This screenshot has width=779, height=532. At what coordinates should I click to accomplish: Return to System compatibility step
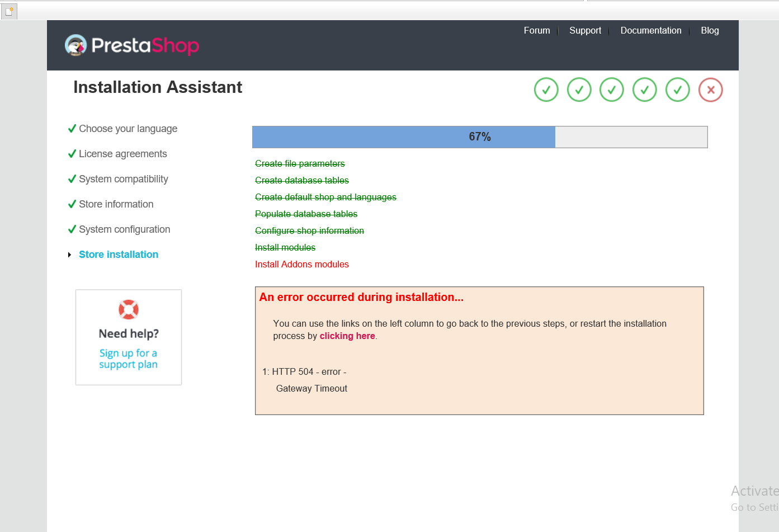coord(124,179)
